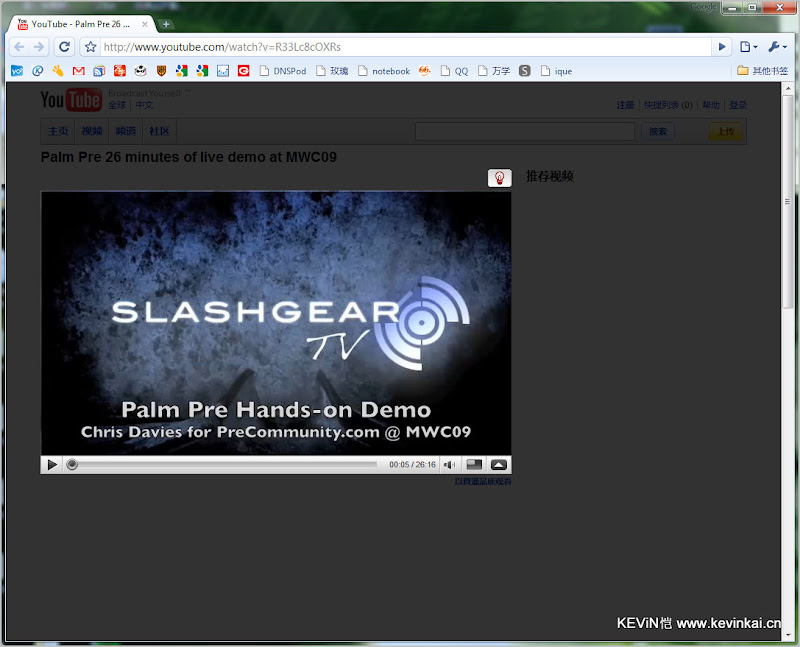Screen dimensions: 800x647
Task: Click the 中文 language link
Action: (x=144, y=105)
